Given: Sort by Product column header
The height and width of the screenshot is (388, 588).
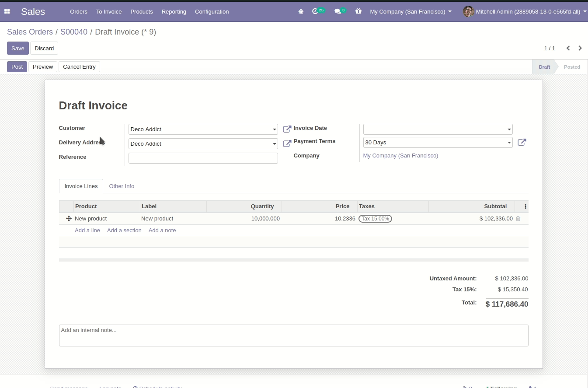Looking at the screenshot, I should (107, 206).
